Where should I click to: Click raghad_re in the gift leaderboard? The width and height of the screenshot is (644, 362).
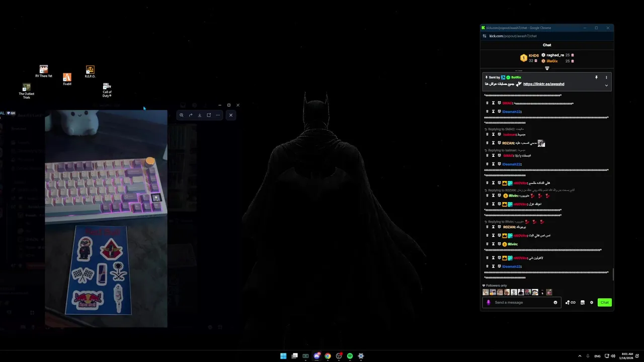(x=555, y=55)
